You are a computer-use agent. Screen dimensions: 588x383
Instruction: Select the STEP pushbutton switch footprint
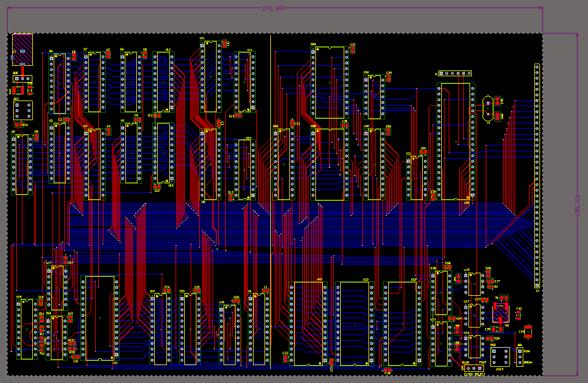(500, 357)
